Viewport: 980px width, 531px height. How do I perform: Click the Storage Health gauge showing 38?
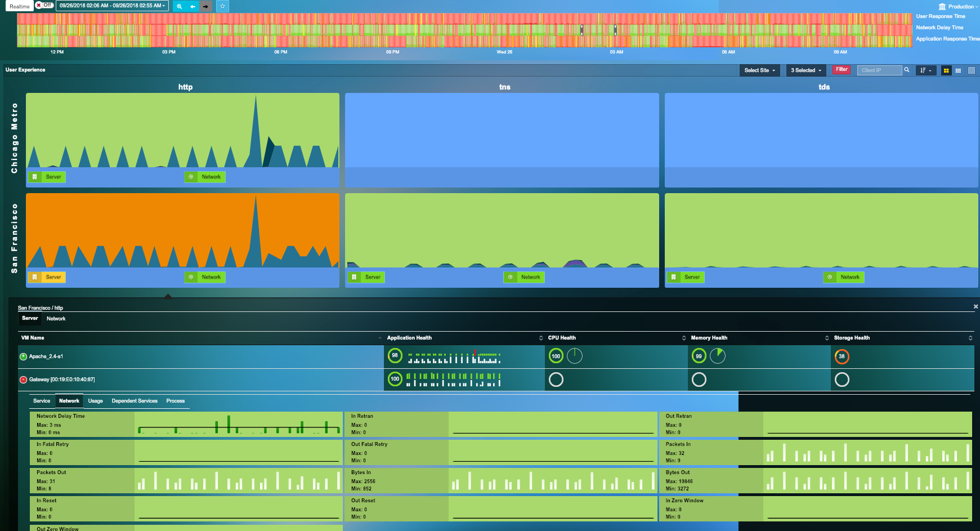(842, 356)
